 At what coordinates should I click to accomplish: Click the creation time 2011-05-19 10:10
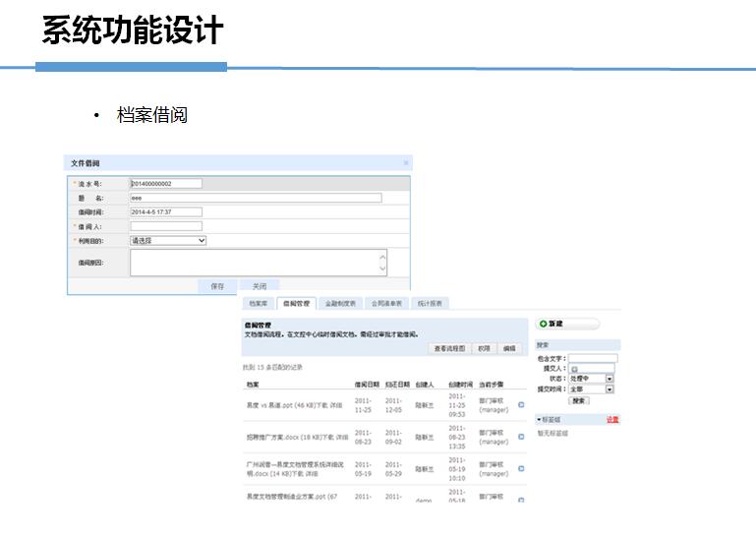(457, 469)
